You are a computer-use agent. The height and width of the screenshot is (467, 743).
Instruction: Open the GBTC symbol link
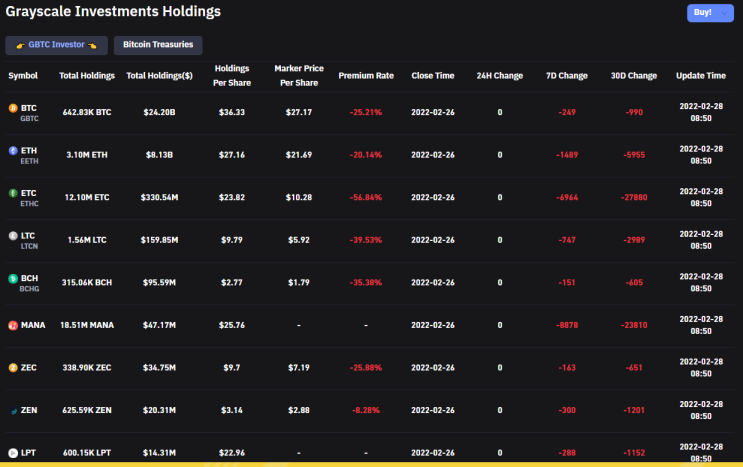(30, 118)
